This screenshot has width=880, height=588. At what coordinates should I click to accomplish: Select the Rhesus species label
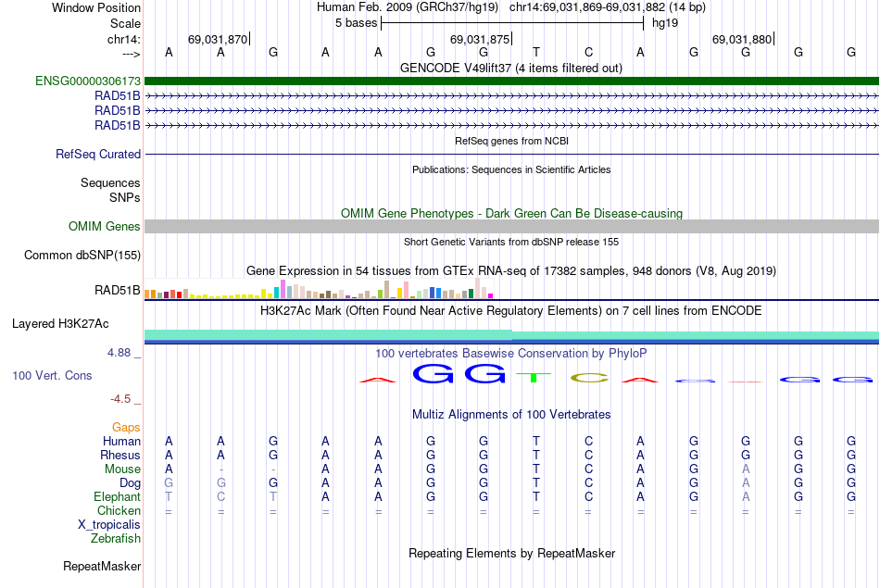(120, 455)
